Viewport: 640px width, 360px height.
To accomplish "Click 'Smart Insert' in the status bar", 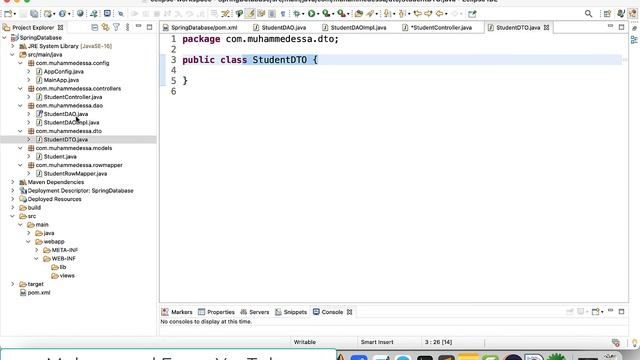I will point(377,342).
